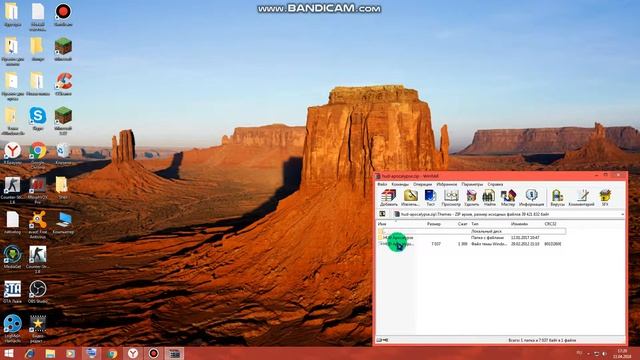Open the Справка menu

495,184
